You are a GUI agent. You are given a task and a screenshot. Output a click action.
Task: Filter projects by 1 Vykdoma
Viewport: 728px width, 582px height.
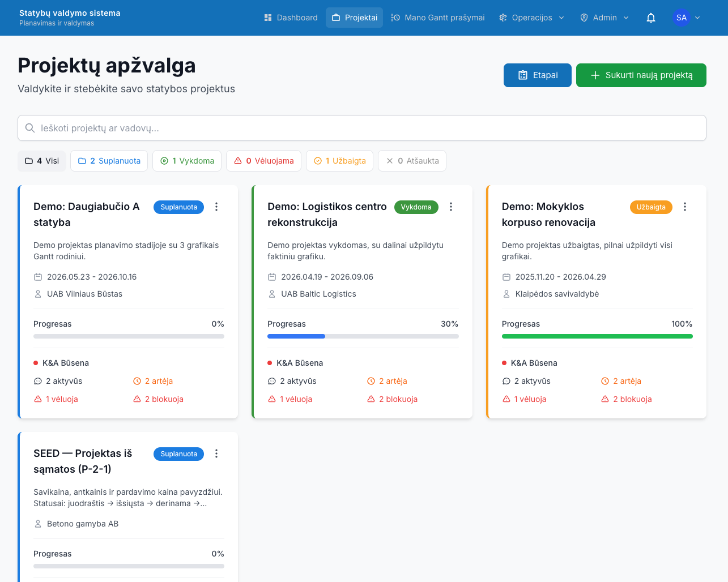point(187,161)
